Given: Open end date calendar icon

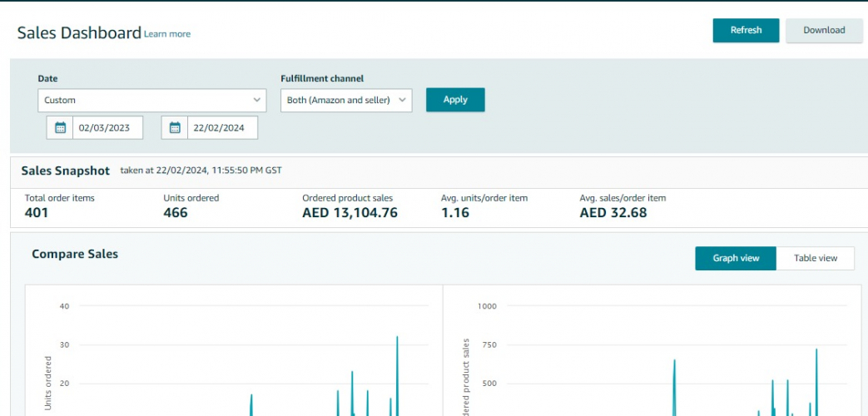Looking at the screenshot, I should [175, 128].
